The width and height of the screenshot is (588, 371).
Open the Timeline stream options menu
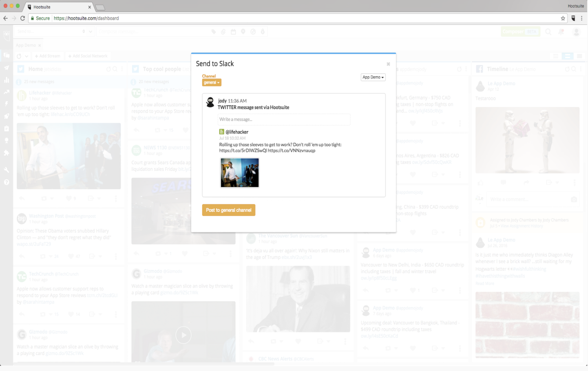(581, 69)
